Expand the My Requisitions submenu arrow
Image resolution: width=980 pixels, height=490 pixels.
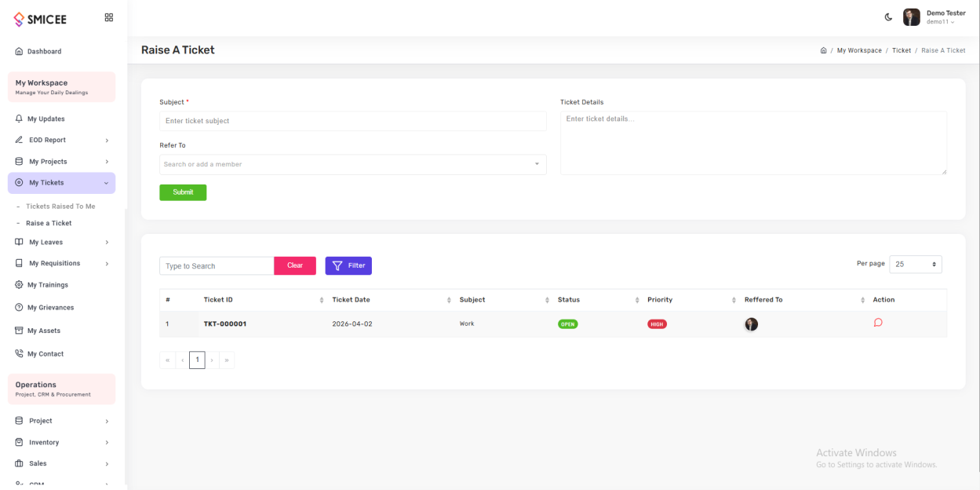click(107, 264)
